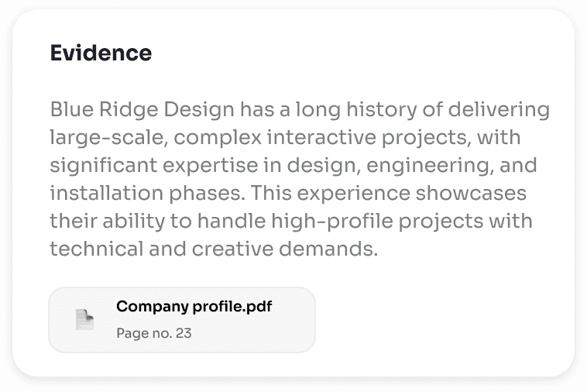The height and width of the screenshot is (392, 587).
Task: Click the 'Page no. 23' label
Action: (x=154, y=333)
